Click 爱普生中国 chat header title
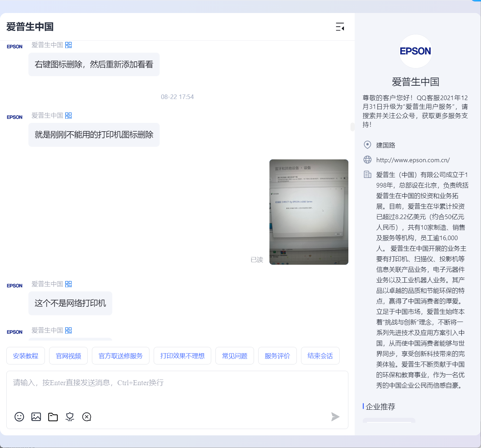The height and width of the screenshot is (448, 481). click(30, 27)
